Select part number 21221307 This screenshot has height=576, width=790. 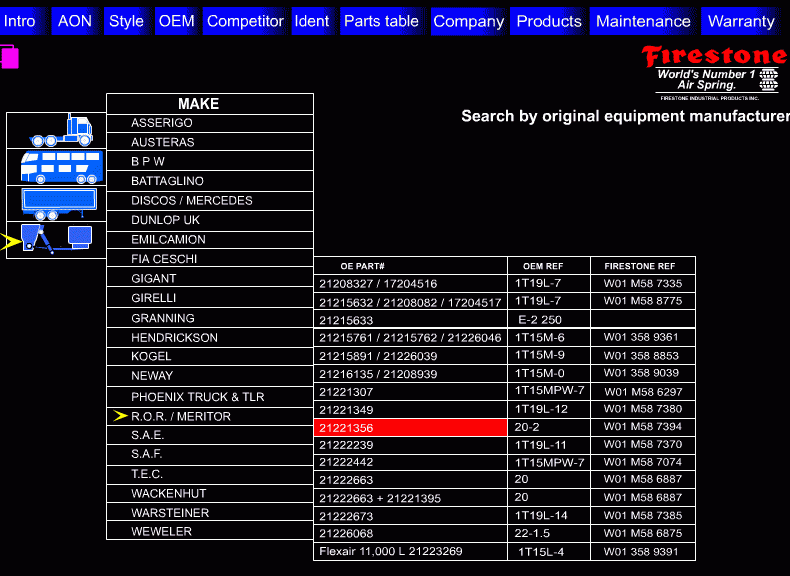(410, 392)
